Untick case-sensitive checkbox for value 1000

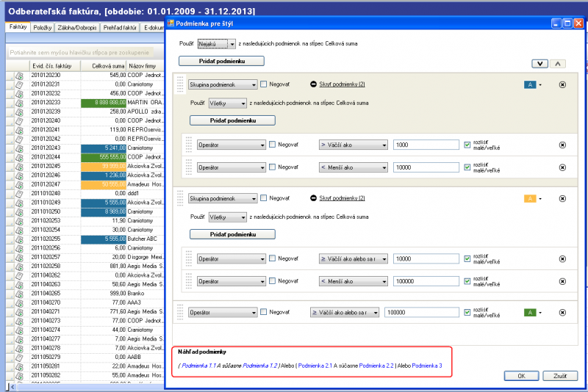[x=467, y=145]
